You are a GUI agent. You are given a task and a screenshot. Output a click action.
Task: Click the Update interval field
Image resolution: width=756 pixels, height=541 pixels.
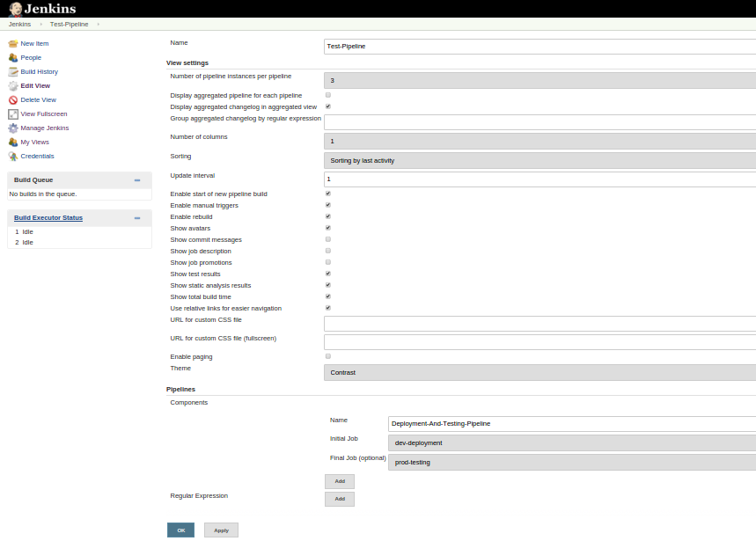540,179
